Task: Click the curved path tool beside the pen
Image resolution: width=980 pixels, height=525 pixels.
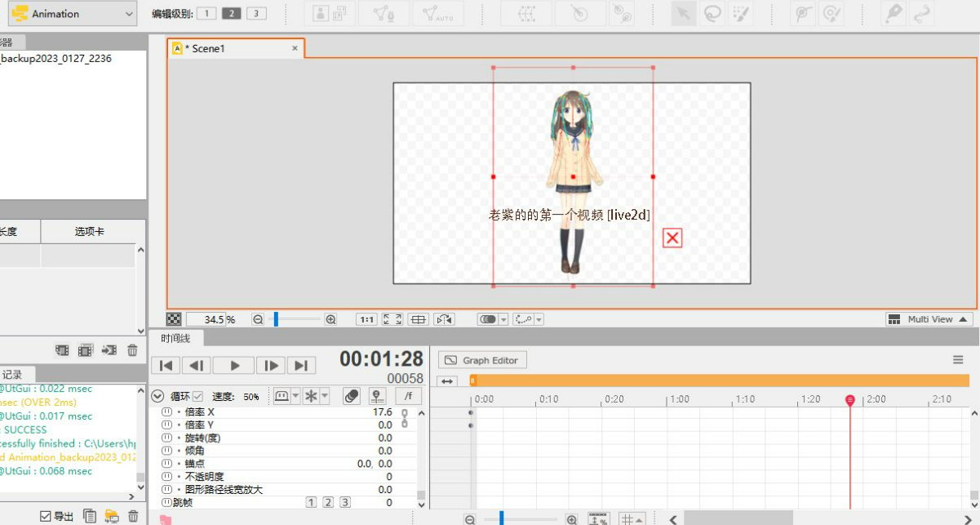Action: (x=922, y=14)
